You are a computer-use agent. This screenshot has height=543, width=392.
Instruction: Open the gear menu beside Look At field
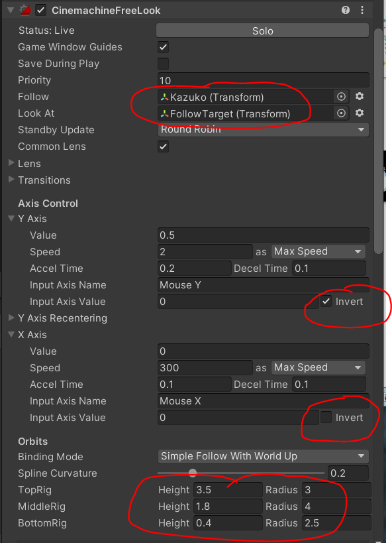click(x=360, y=113)
